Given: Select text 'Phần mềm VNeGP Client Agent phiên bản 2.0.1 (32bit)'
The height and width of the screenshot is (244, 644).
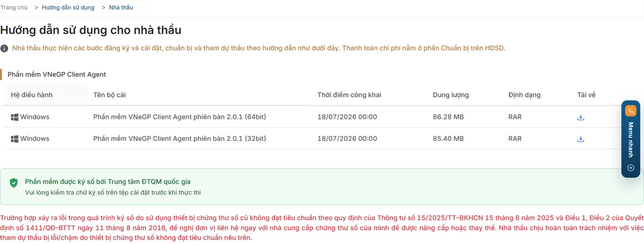Looking at the screenshot, I should click(180, 139).
